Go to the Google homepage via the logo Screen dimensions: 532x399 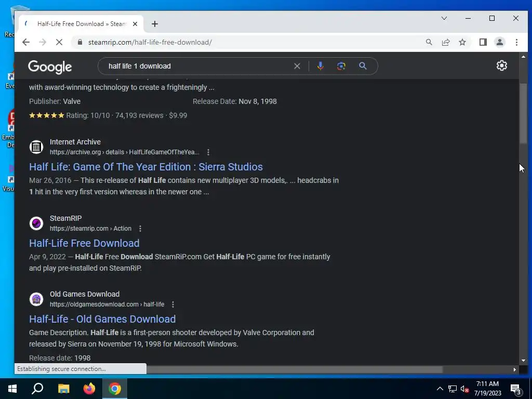click(x=50, y=67)
